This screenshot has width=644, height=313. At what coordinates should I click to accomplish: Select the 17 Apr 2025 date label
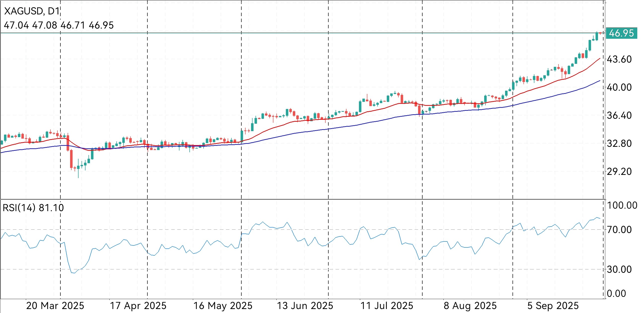pyautogui.click(x=138, y=306)
